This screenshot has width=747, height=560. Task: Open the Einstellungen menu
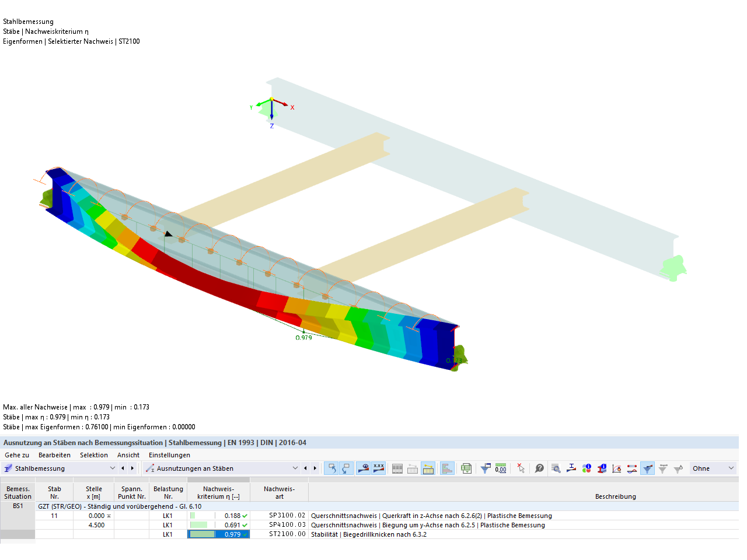169,455
